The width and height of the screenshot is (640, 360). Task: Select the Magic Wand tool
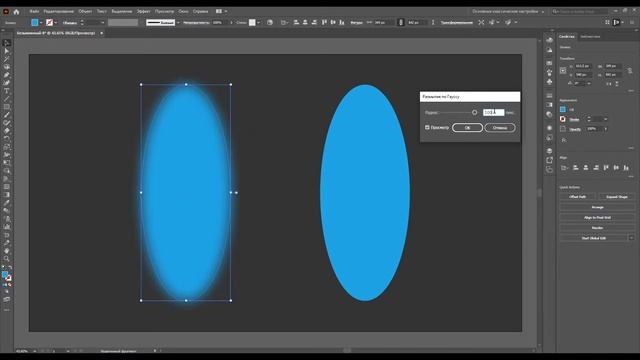(7, 59)
